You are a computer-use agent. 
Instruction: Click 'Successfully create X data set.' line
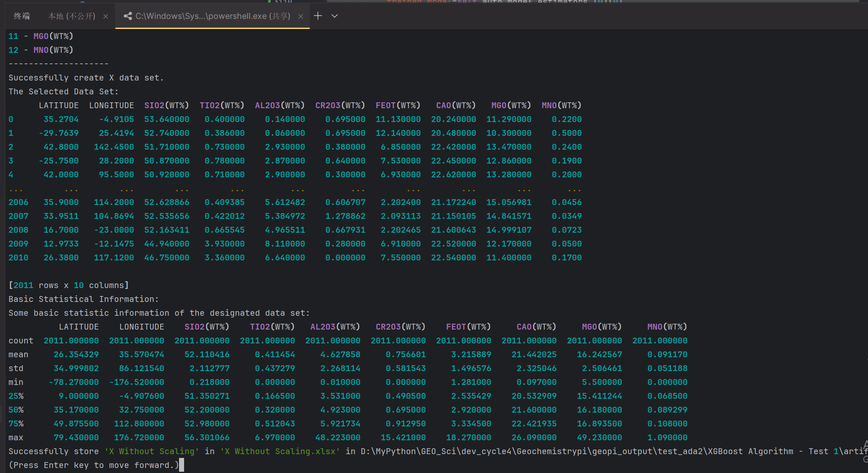pyautogui.click(x=86, y=78)
